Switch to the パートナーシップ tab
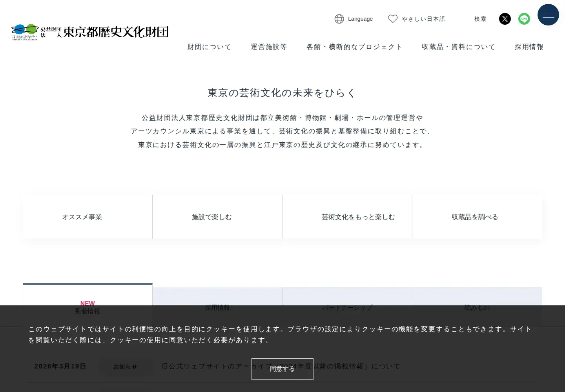This screenshot has width=565, height=392. 347,307
